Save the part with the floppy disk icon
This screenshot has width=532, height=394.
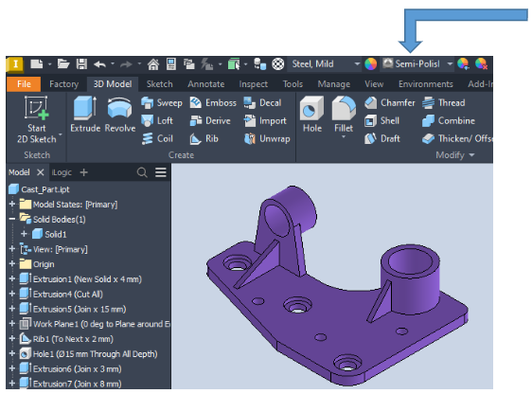point(81,63)
